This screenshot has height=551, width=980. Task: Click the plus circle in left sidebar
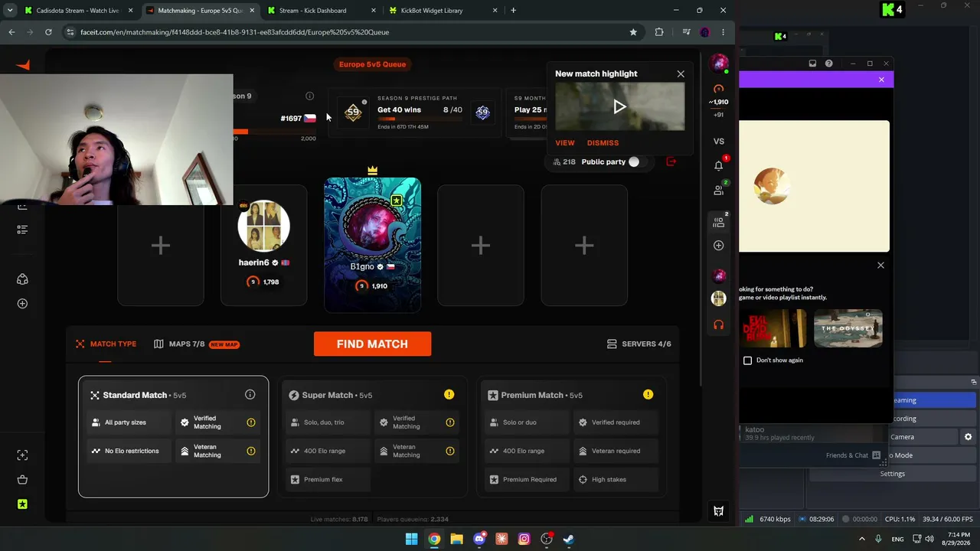click(x=22, y=304)
